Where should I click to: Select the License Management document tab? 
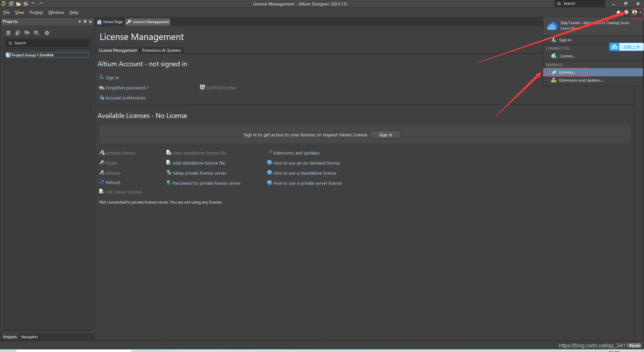pos(148,22)
